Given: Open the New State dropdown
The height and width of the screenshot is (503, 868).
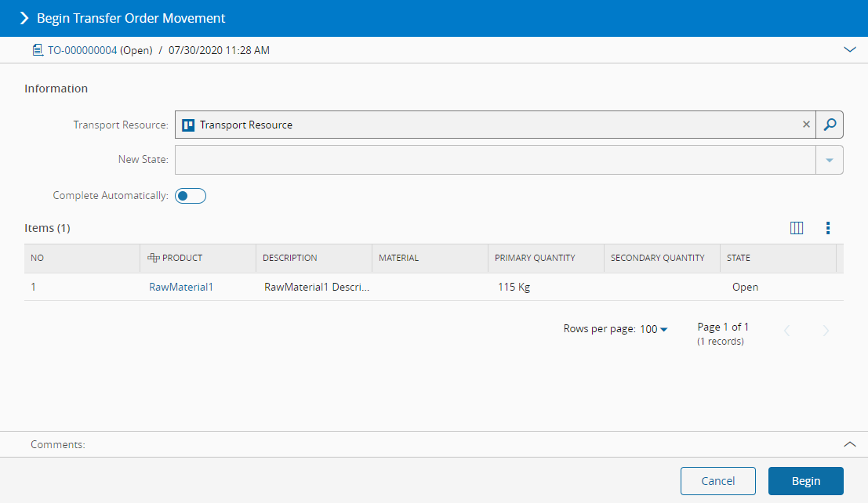Looking at the screenshot, I should click(829, 160).
